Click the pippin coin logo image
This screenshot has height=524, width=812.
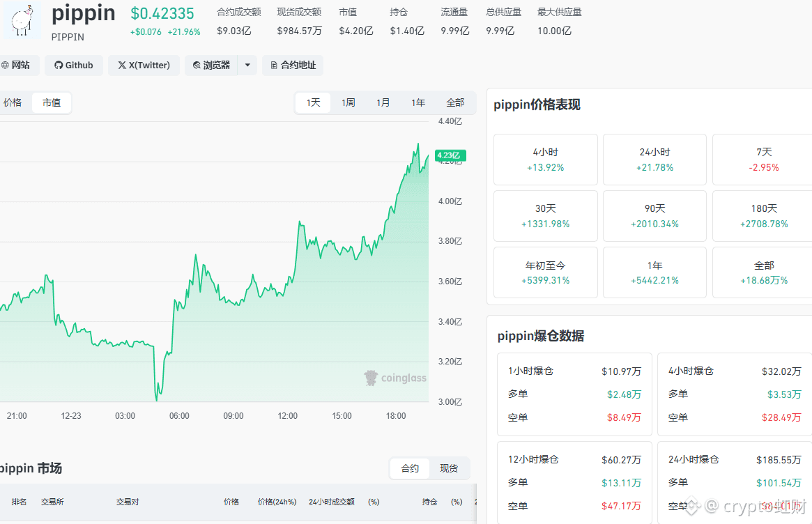pyautogui.click(x=23, y=20)
